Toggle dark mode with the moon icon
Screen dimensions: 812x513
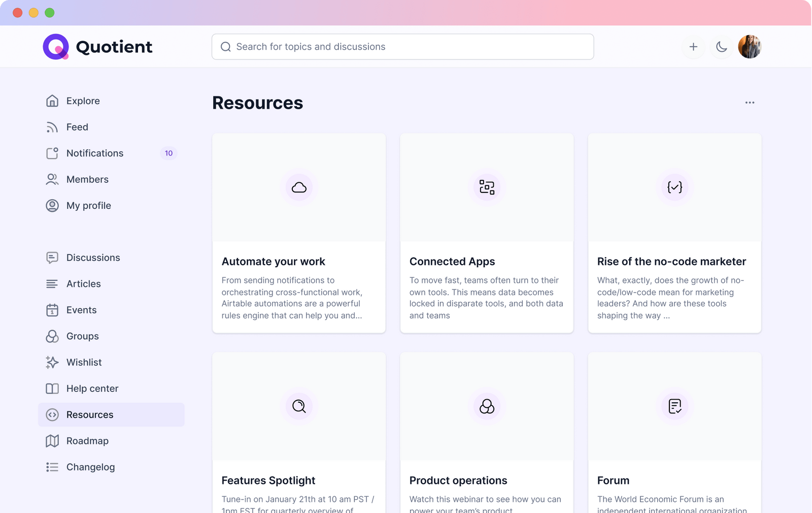(722, 46)
